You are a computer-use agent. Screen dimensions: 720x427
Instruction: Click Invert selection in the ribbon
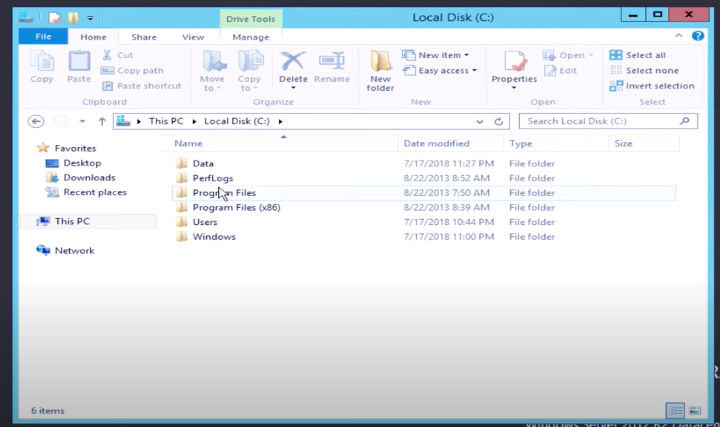[x=652, y=86]
